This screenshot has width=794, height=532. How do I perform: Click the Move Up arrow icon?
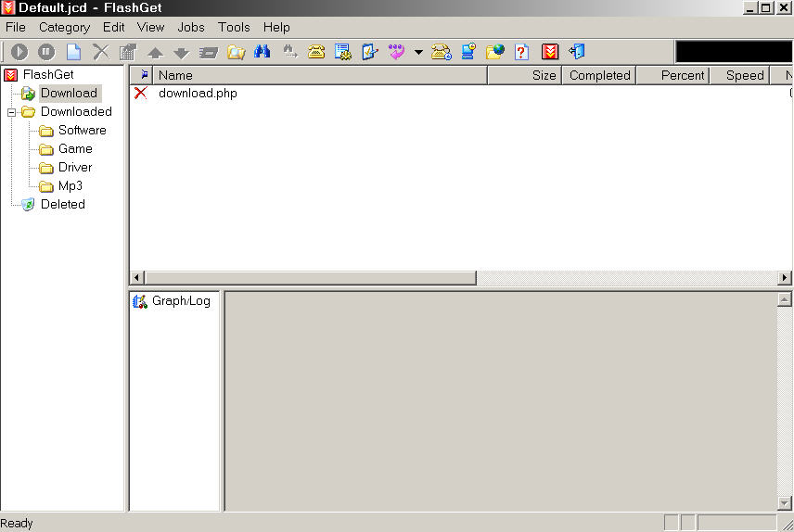pyautogui.click(x=155, y=53)
